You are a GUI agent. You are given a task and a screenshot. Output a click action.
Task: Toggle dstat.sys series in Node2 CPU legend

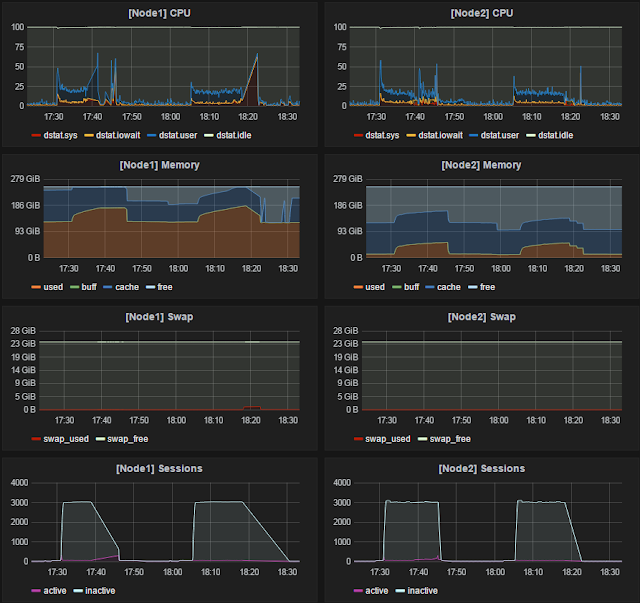(376, 135)
